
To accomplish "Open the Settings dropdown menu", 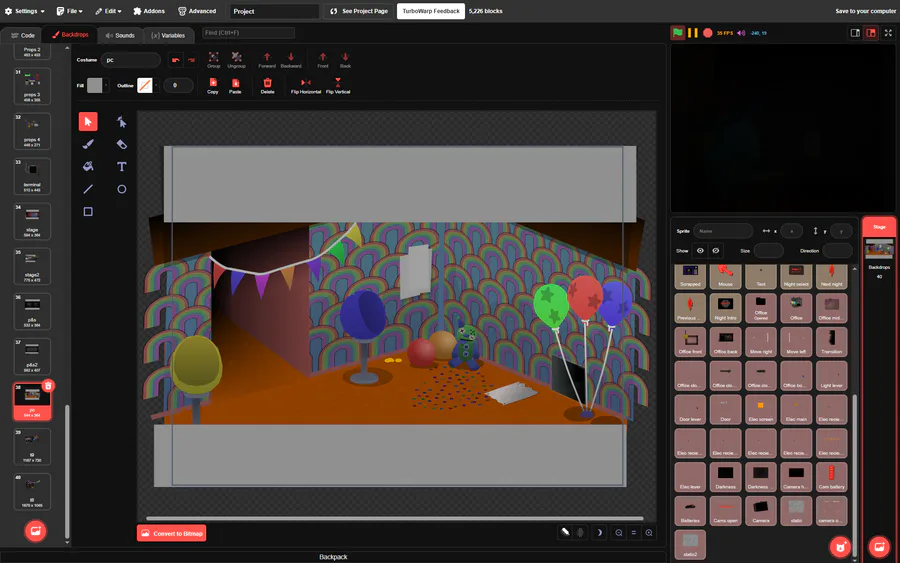I will 22,11.
